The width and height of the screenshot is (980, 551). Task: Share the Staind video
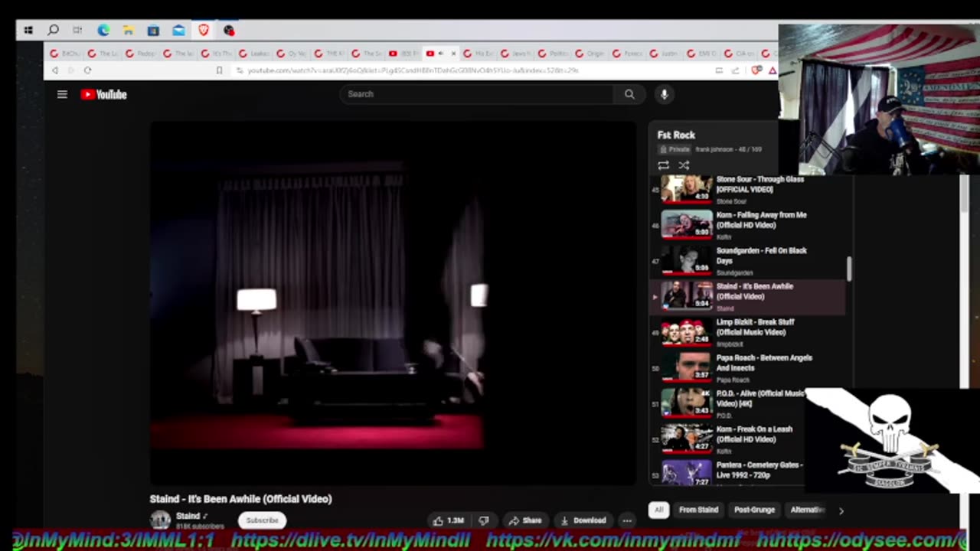pos(525,520)
